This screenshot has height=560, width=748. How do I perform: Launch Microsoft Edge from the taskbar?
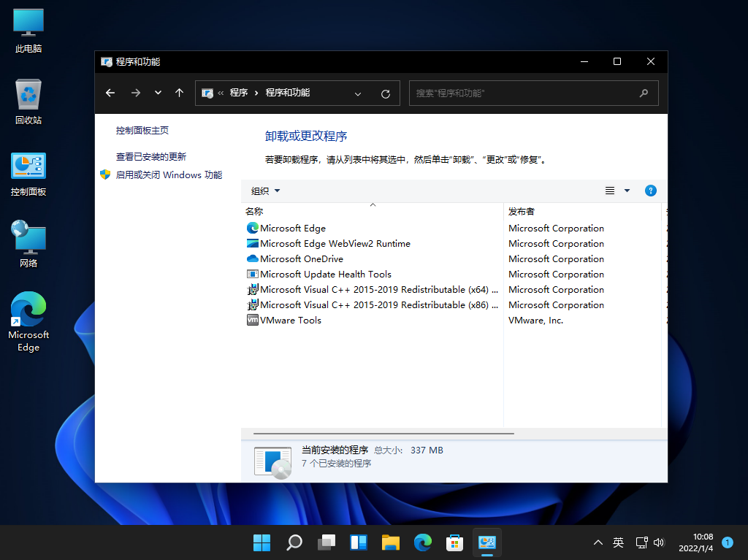[x=422, y=542]
